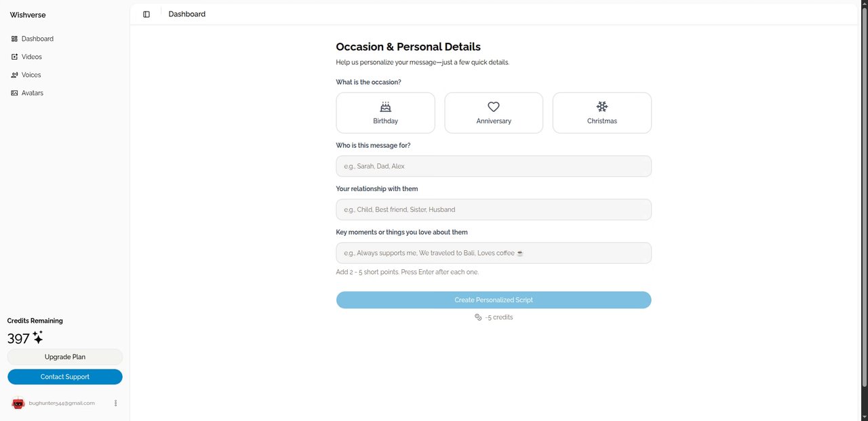Click the Avatars image icon in sidebar

(14, 93)
